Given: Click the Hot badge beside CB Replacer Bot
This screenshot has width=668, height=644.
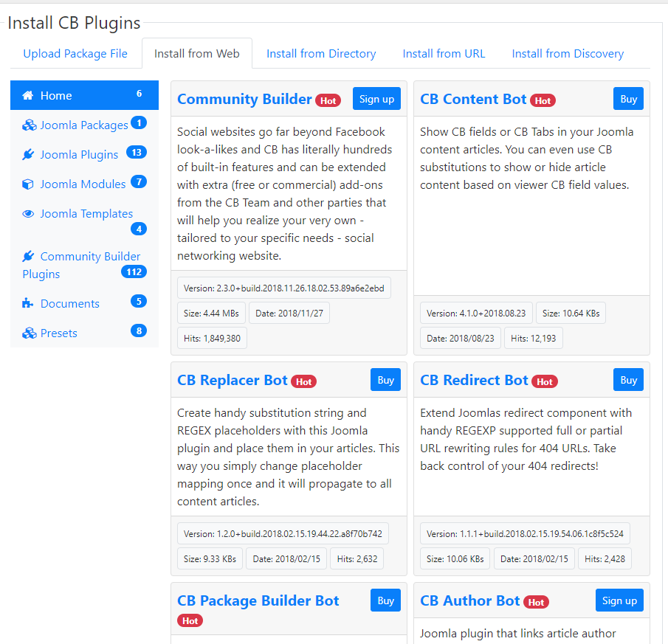Looking at the screenshot, I should pyautogui.click(x=304, y=382).
